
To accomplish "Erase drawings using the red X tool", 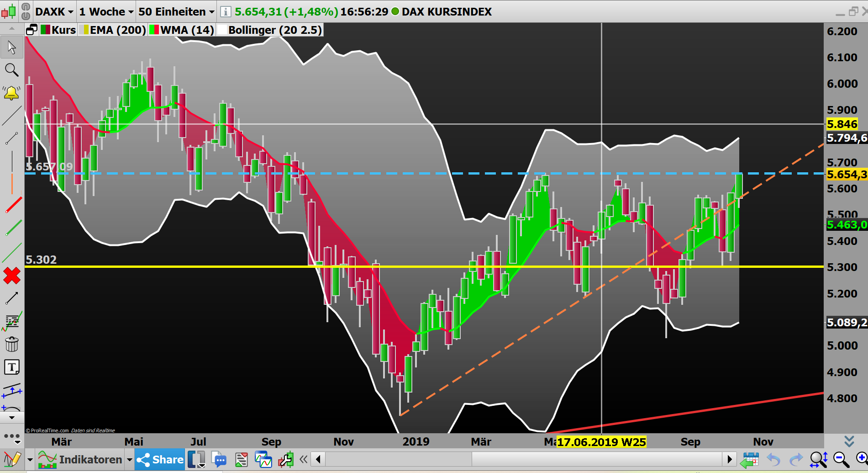I will point(11,275).
